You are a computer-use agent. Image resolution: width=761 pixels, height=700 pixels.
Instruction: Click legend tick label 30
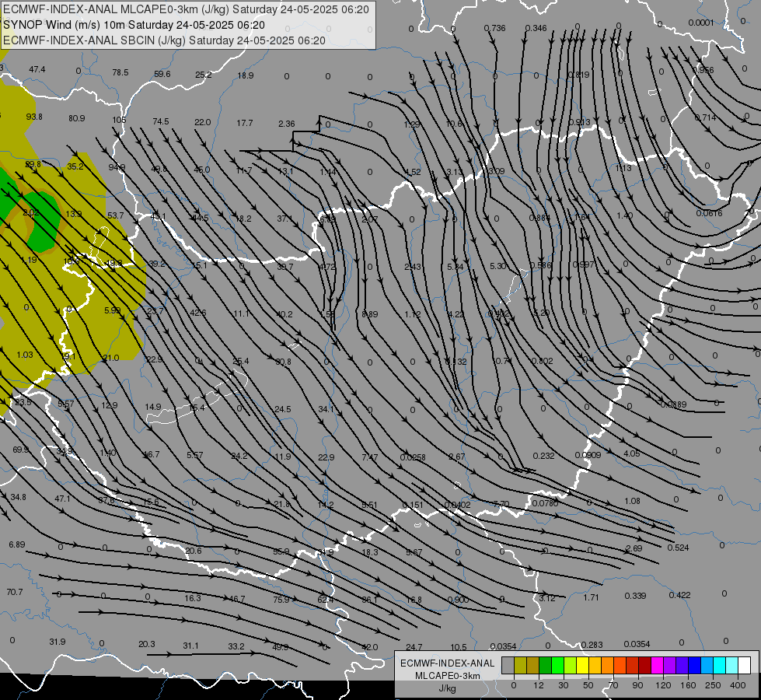click(x=563, y=685)
